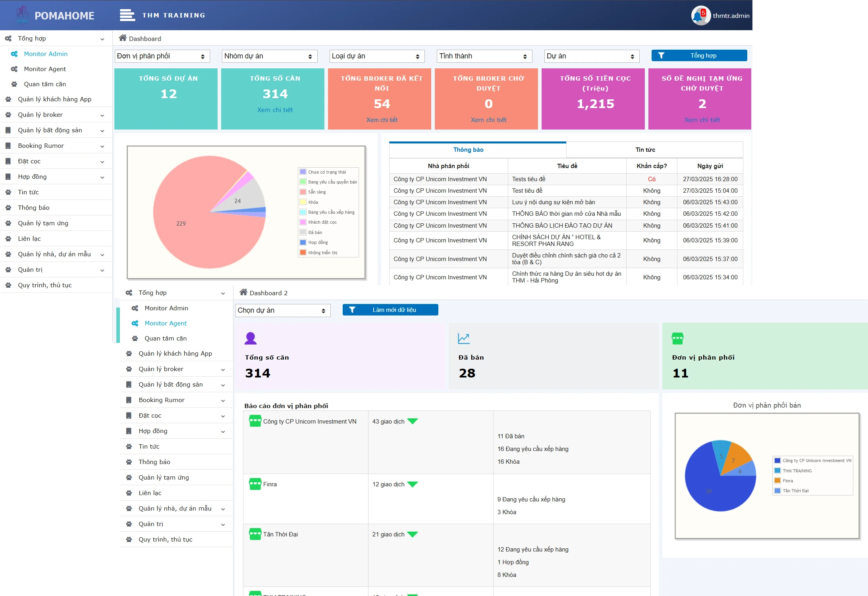Expand the 43 giao dịch green arrow
868x596 pixels.
tap(413, 421)
